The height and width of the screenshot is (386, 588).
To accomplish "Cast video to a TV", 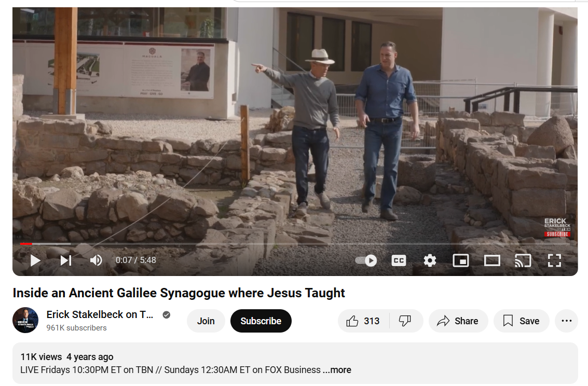I will tap(523, 260).
